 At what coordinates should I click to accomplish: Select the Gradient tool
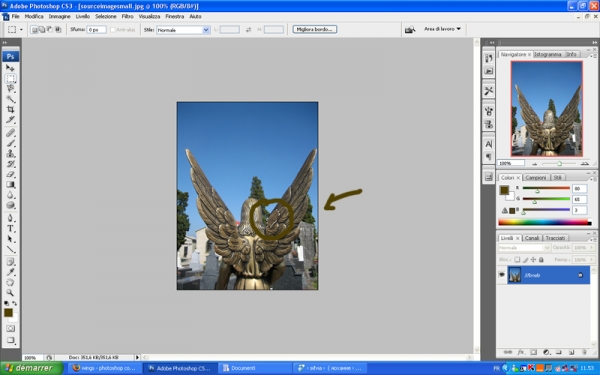click(x=10, y=184)
